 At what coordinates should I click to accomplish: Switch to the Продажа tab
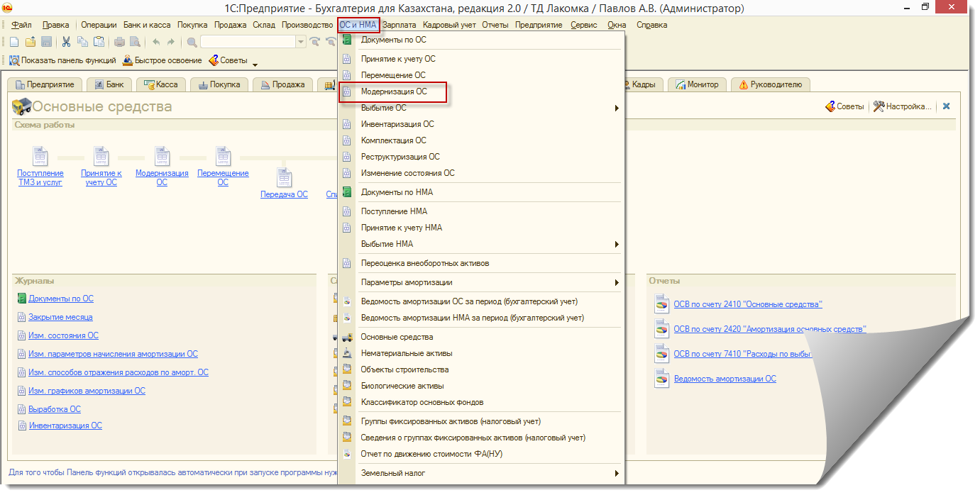[x=283, y=84]
